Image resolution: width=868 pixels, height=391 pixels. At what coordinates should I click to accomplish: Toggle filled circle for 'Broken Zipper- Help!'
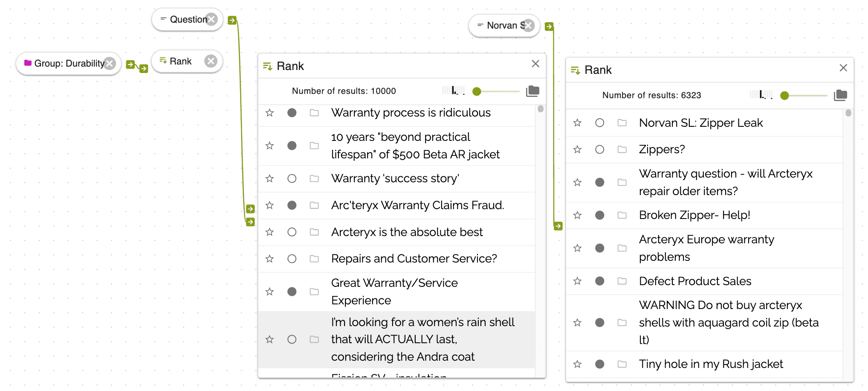(x=599, y=215)
